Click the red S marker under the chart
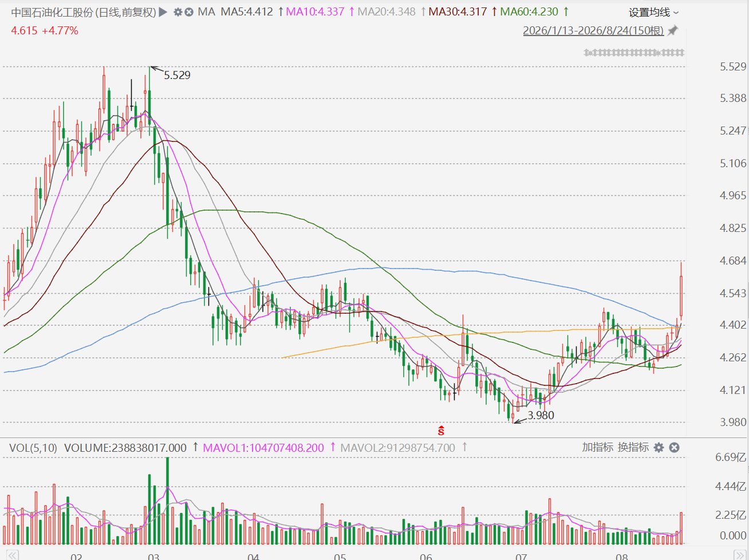This screenshot has height=560, width=749. click(441, 430)
